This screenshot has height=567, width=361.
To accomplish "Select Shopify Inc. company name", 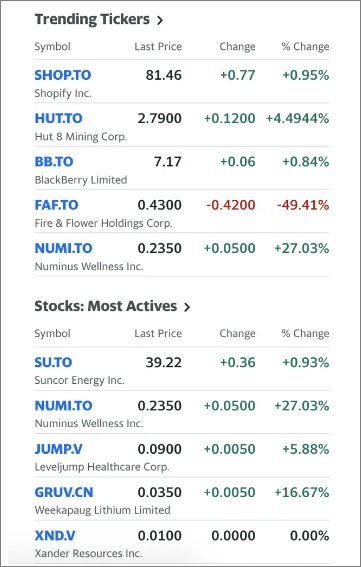I will (63, 93).
